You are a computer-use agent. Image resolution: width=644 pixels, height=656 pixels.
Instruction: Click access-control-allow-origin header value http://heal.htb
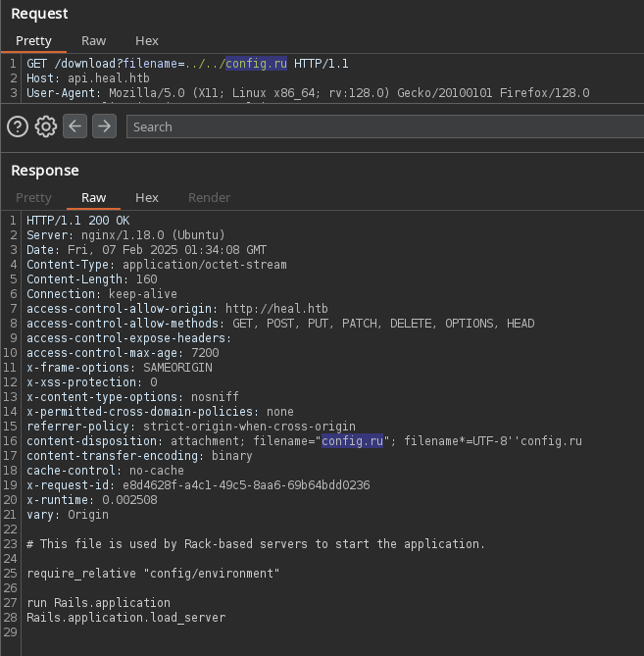click(276, 309)
